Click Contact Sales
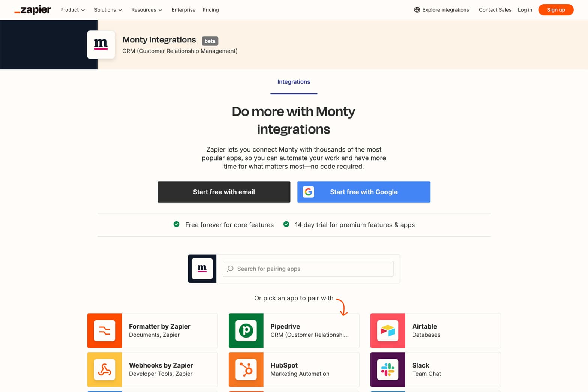 click(495, 10)
